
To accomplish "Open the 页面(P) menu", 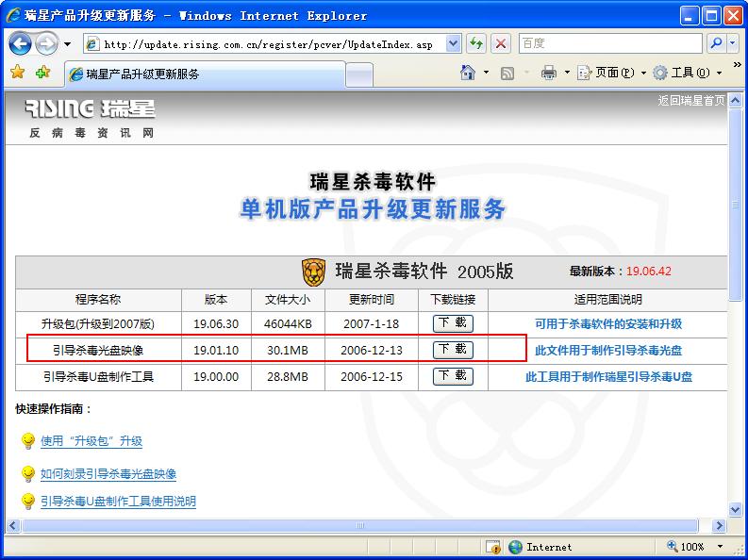I will point(611,73).
